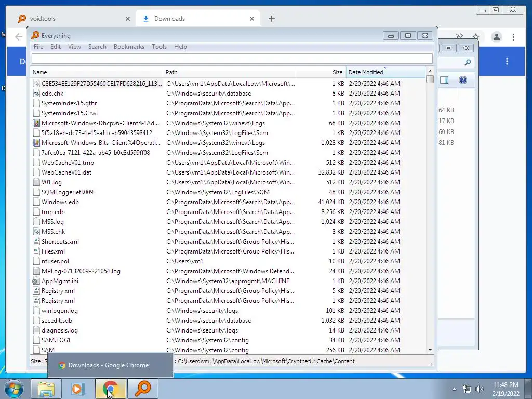Close the Downloads tab

click(252, 19)
